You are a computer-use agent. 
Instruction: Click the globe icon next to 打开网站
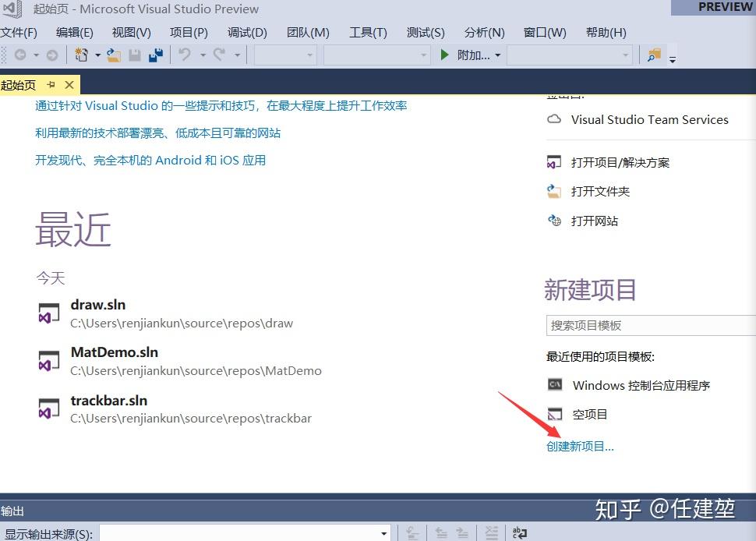tap(554, 221)
